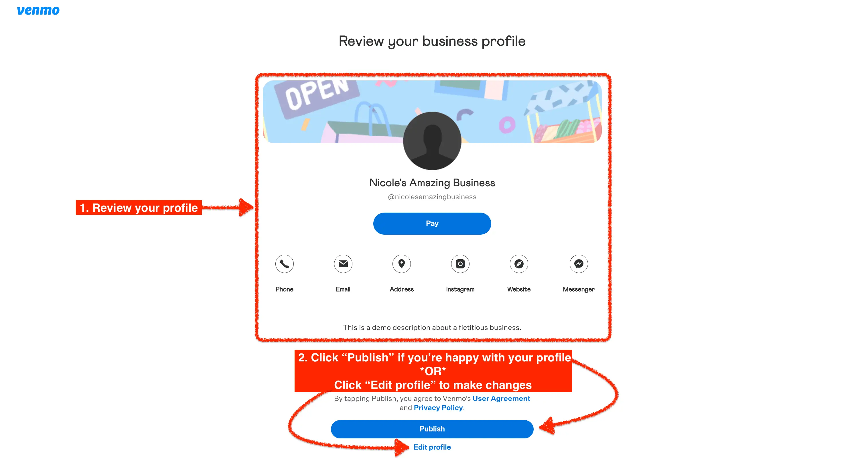Click the default profile avatar picture

[x=432, y=141]
